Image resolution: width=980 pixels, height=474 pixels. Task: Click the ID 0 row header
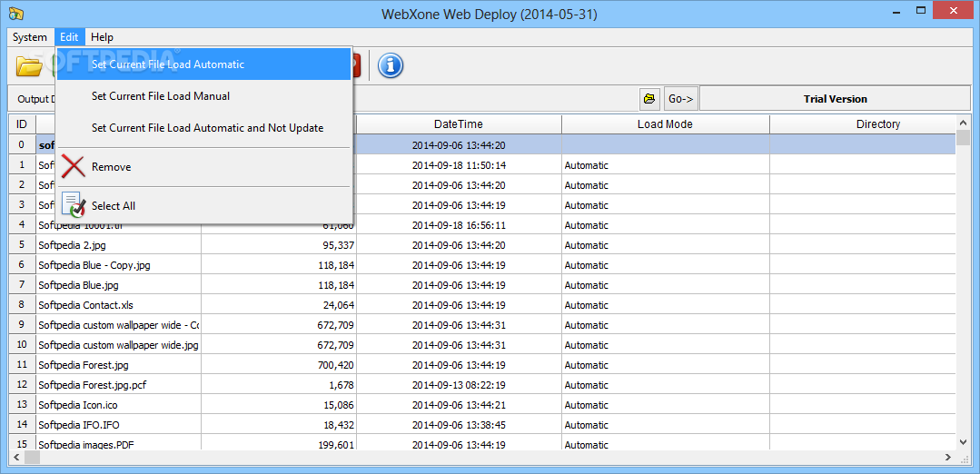[x=22, y=145]
